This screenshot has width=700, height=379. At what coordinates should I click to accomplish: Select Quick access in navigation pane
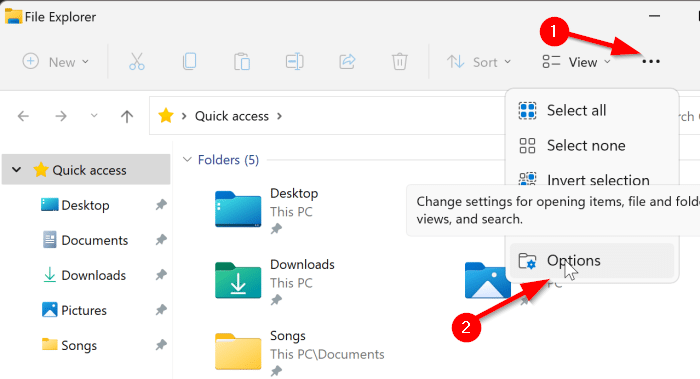click(x=86, y=170)
